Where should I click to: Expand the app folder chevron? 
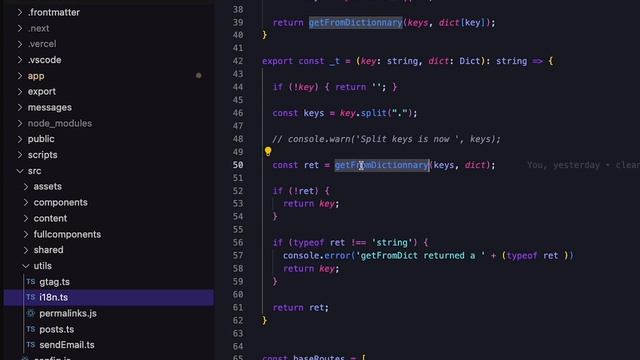pyautogui.click(x=20, y=76)
